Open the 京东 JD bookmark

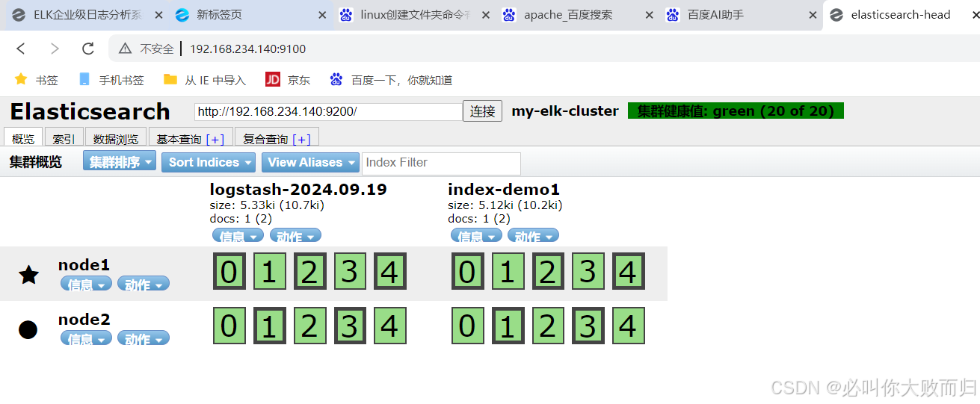tap(288, 80)
